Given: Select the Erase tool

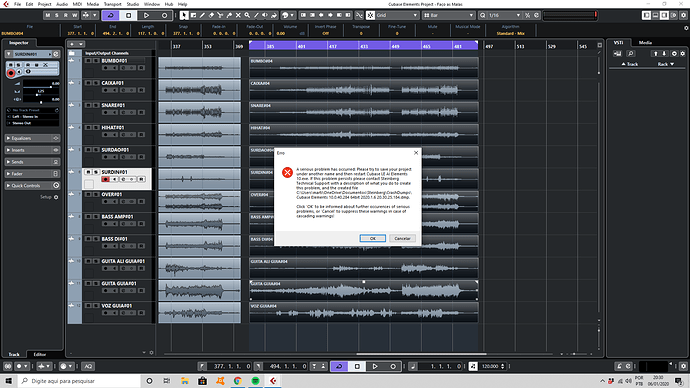Looking at the screenshot, I should point(211,15).
